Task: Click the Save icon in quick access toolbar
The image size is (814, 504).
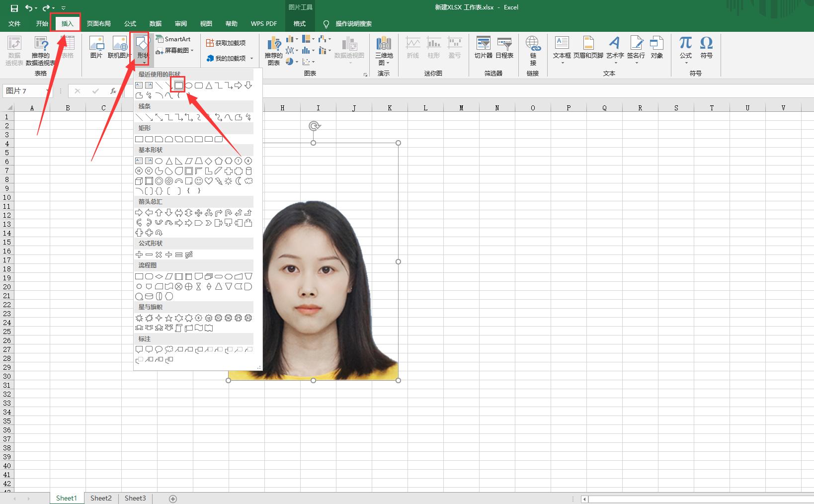Action: [14, 8]
